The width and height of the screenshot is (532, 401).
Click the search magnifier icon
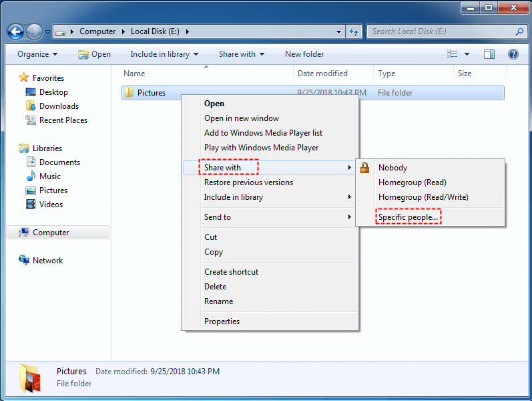[x=519, y=31]
